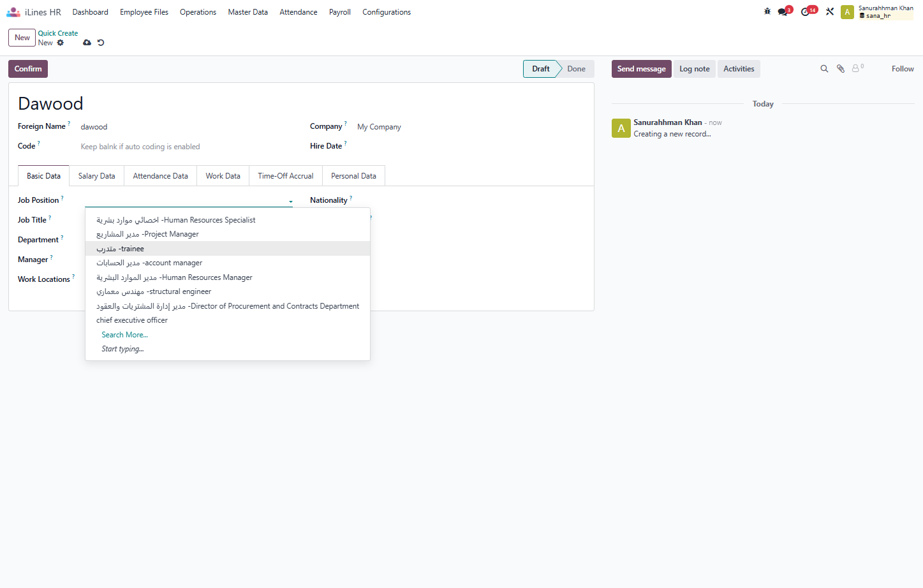The height and width of the screenshot is (588, 923).
Task: Open the Personal Data tab
Action: point(353,176)
